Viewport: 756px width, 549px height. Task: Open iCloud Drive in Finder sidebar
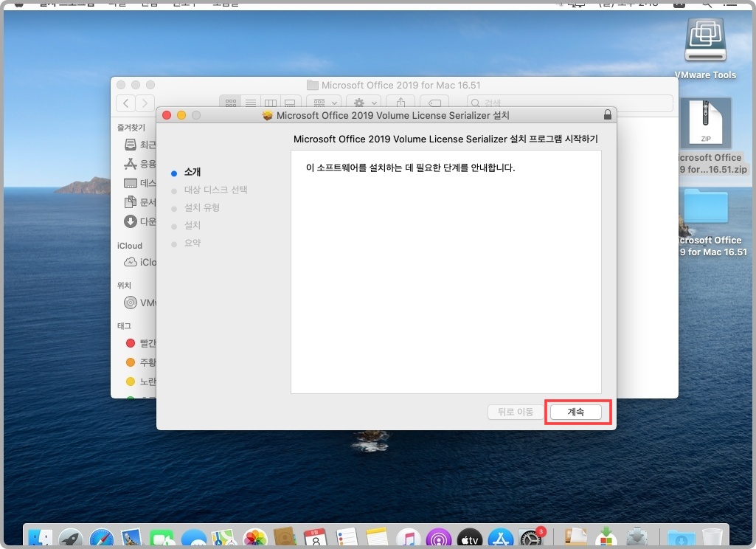[140, 262]
